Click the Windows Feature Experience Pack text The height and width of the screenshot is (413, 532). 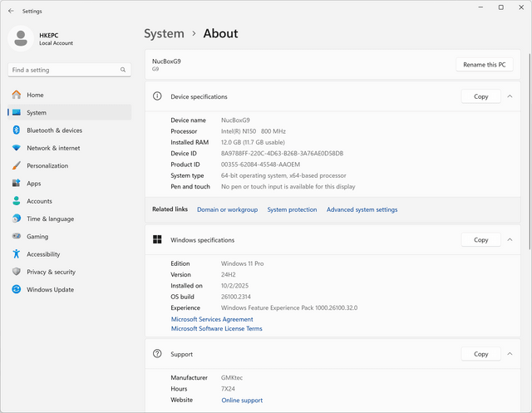tap(289, 307)
